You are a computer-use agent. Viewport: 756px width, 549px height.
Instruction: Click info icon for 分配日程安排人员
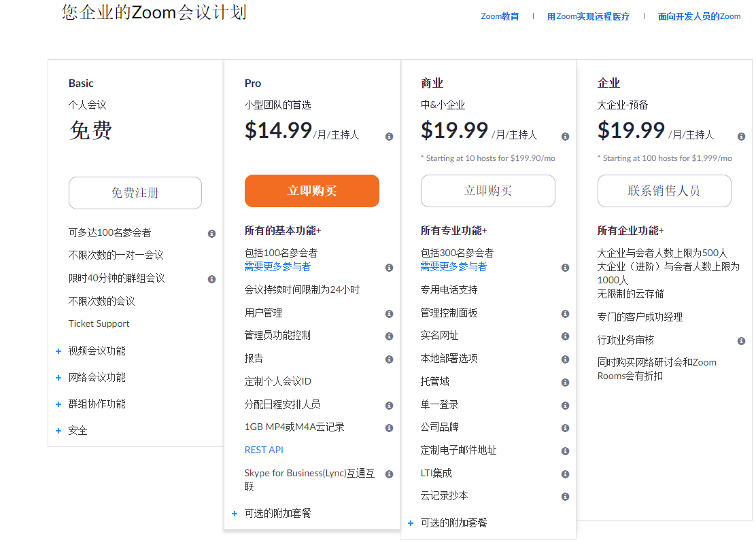coord(389,406)
